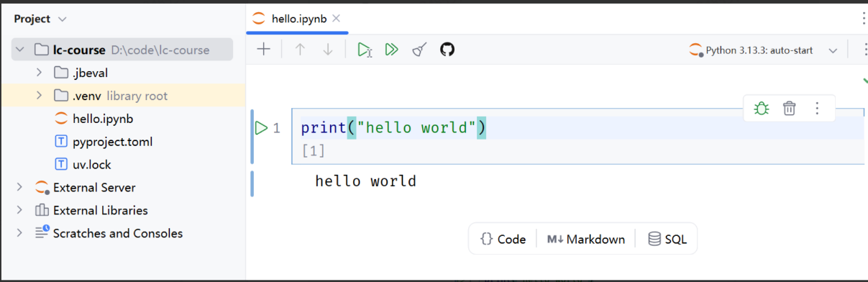Open cell more options menu
The width and height of the screenshot is (868, 282).
(x=817, y=109)
